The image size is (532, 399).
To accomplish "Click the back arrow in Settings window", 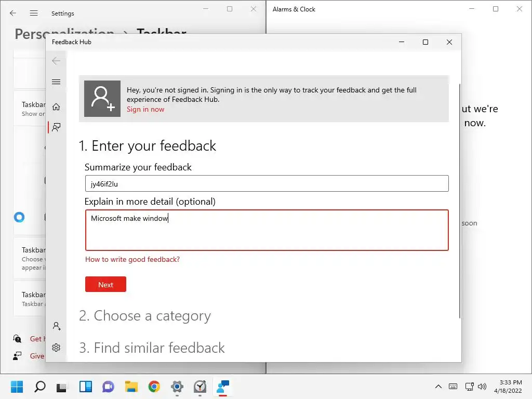I will click(x=13, y=13).
